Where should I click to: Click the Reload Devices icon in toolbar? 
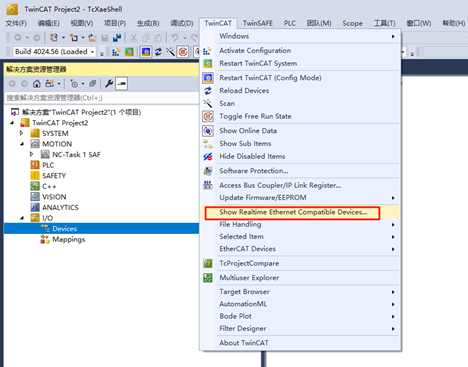click(x=158, y=52)
